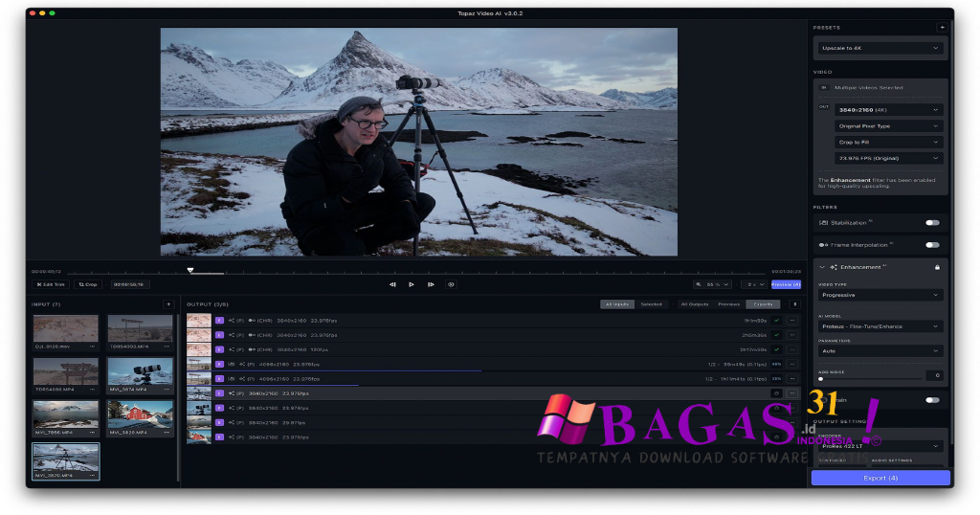Click the Frame Interpolation icon
The height and width of the screenshot is (515, 980).
(x=823, y=245)
